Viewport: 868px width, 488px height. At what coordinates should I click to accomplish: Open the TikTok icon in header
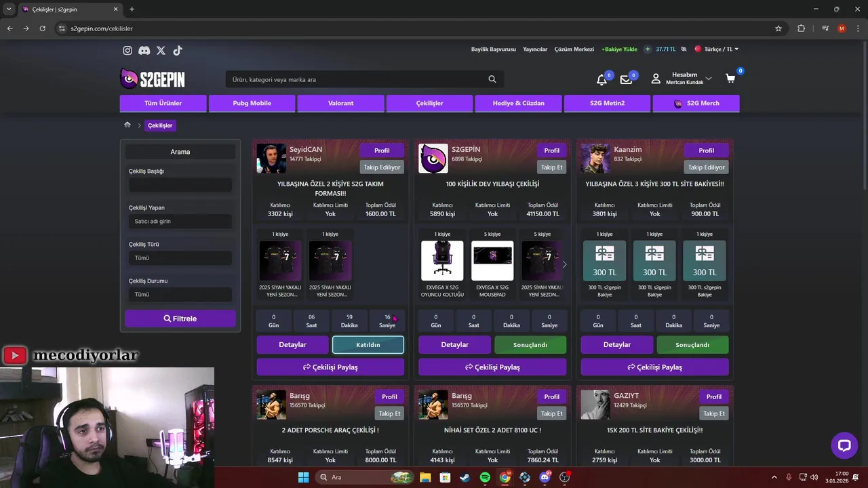point(178,50)
